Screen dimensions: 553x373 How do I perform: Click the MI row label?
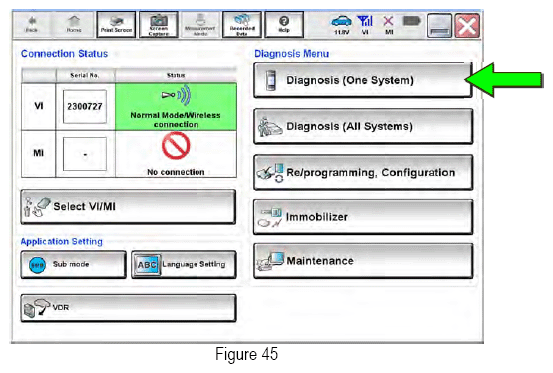tap(38, 153)
